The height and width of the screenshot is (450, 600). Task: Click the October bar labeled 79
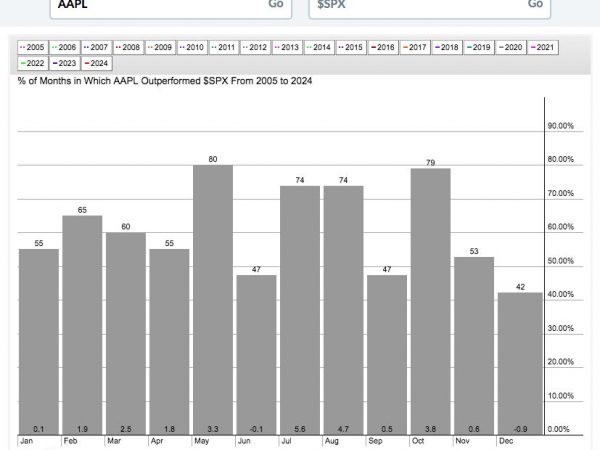click(x=430, y=302)
